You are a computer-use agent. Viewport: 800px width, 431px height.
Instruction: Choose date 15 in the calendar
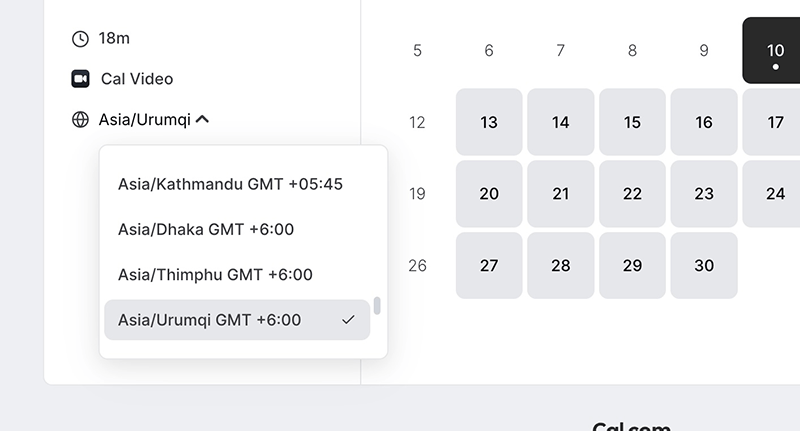tap(632, 122)
